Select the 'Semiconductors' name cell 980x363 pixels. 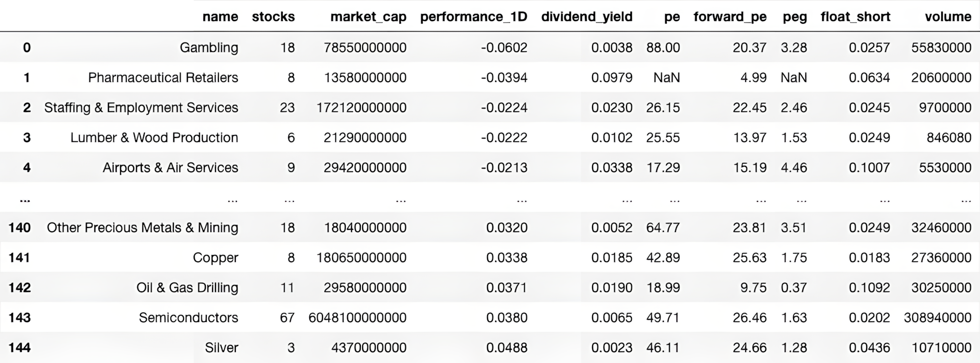(188, 318)
